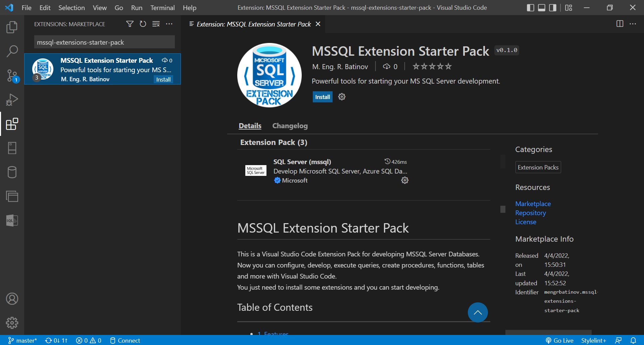Clear extensions search results icon

tap(156, 24)
